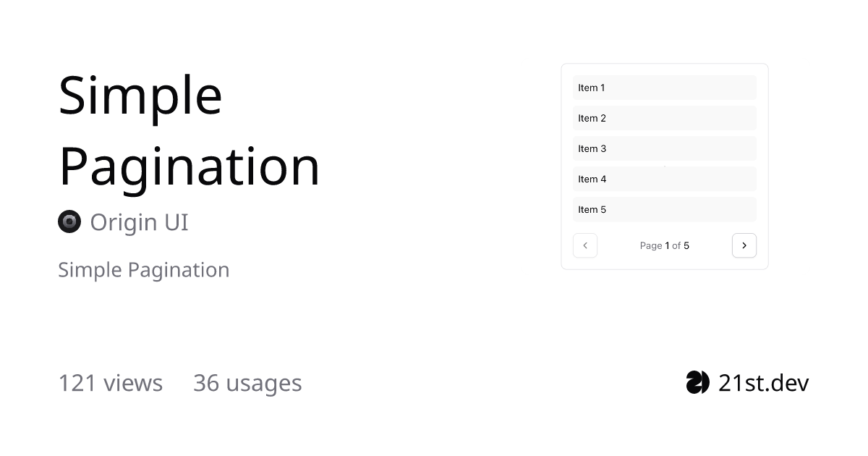Open the 21st.dev site link text
Image resolution: width=868 pixels, height=456 pixels.
point(764,382)
